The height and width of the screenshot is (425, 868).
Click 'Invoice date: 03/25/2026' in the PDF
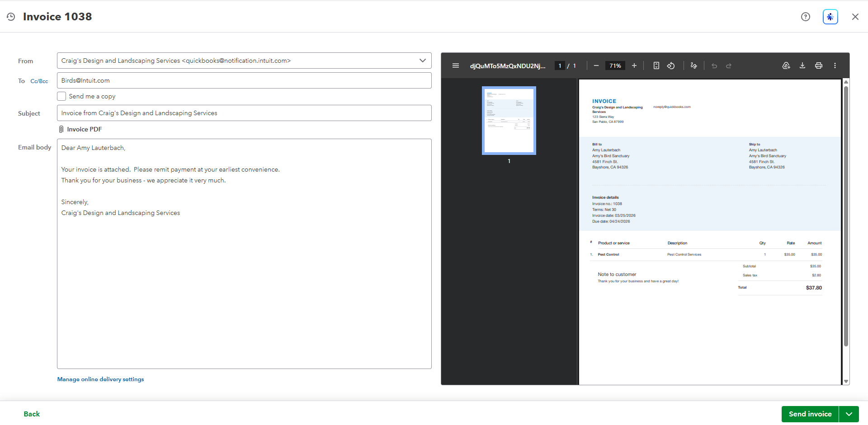coord(614,215)
